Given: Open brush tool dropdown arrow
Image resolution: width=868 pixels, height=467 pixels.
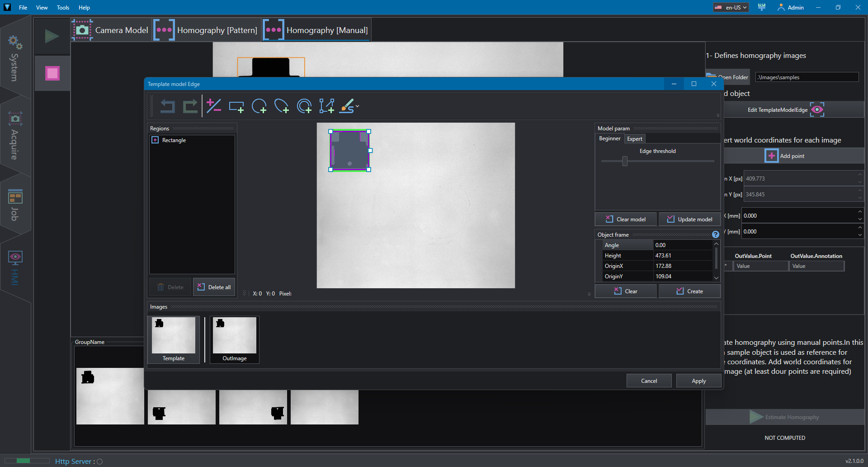Looking at the screenshot, I should tap(358, 106).
